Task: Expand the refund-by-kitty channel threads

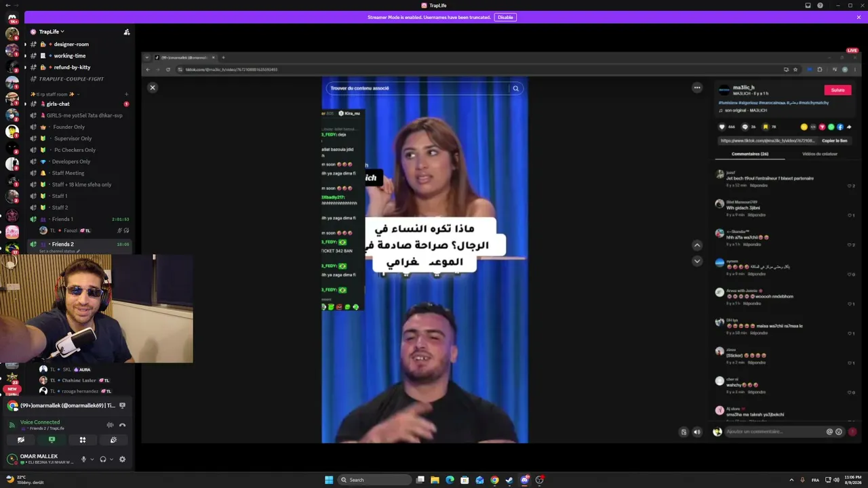Action: [x=25, y=68]
